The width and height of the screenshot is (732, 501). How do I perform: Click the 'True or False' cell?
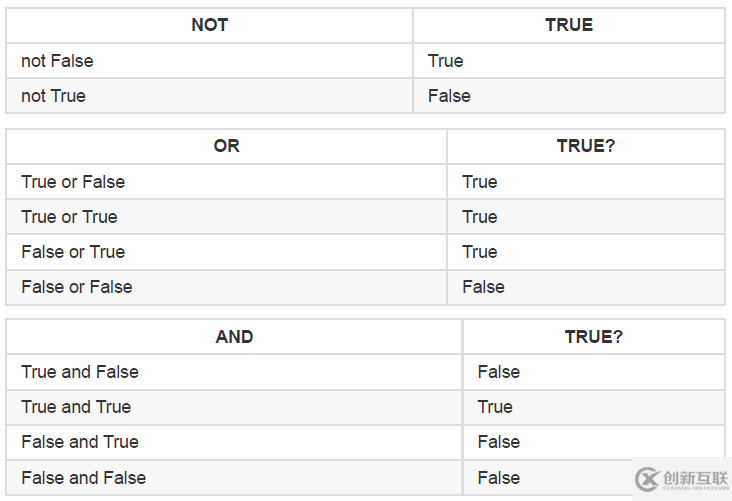(x=226, y=182)
